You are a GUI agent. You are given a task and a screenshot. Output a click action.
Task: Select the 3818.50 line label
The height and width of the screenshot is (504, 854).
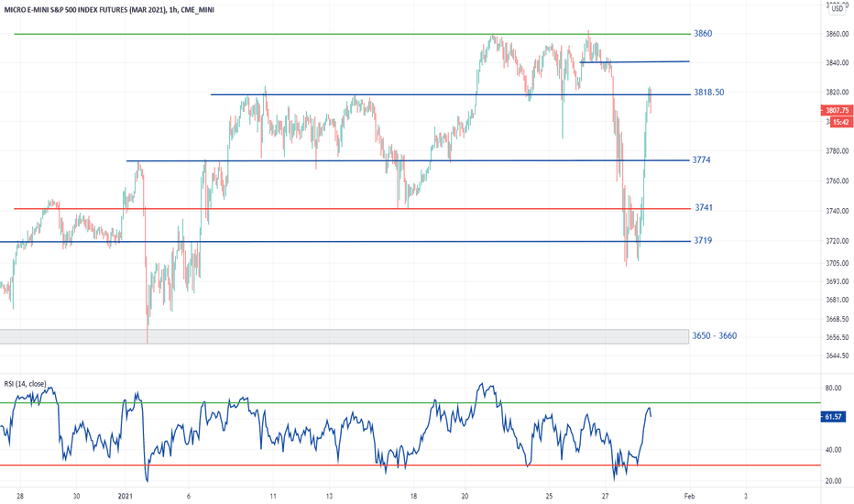tap(708, 93)
